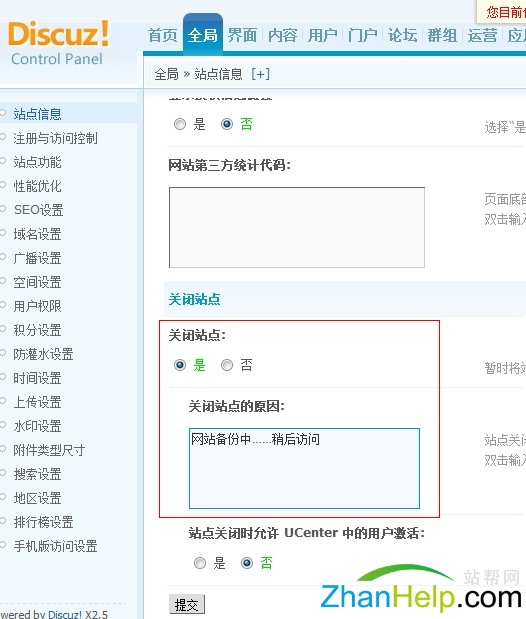Image resolution: width=526 pixels, height=619 pixels.
Task: Click into 网站第三方统计代码 text area
Action: coord(297,227)
